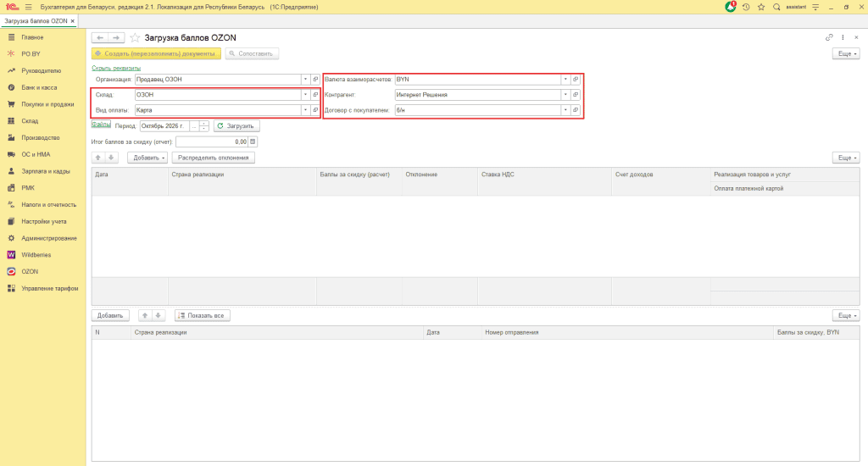This screenshot has width=868, height=466.
Task: Open the Еще menu of lower table
Action: 846,315
